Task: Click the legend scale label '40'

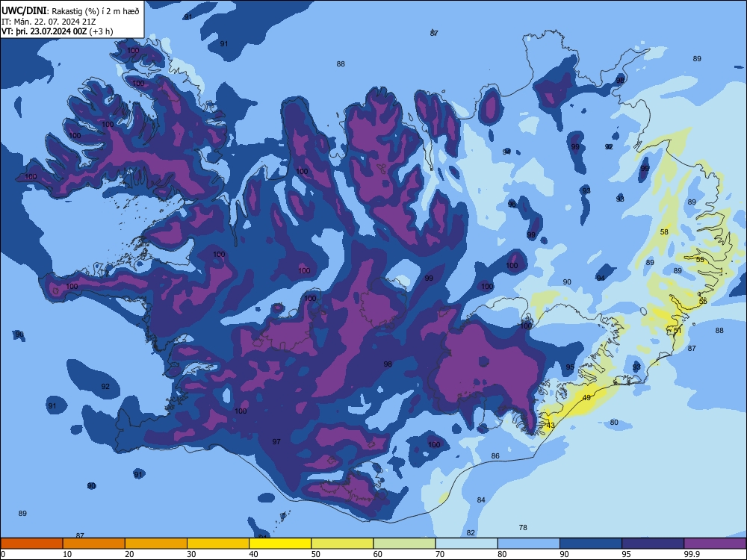Action: [x=254, y=554]
